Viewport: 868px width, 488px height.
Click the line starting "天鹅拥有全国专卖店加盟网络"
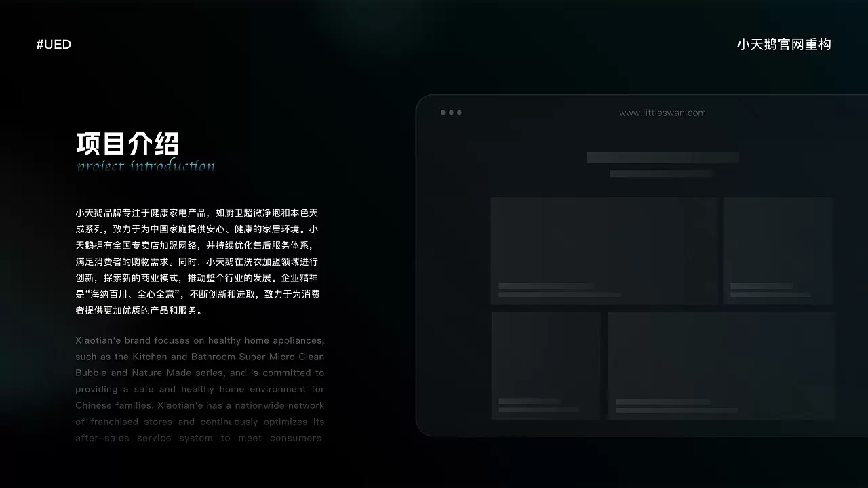[195, 245]
